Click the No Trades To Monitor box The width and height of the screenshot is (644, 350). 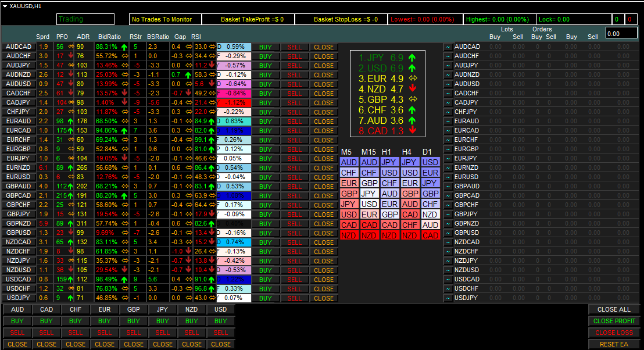165,19
